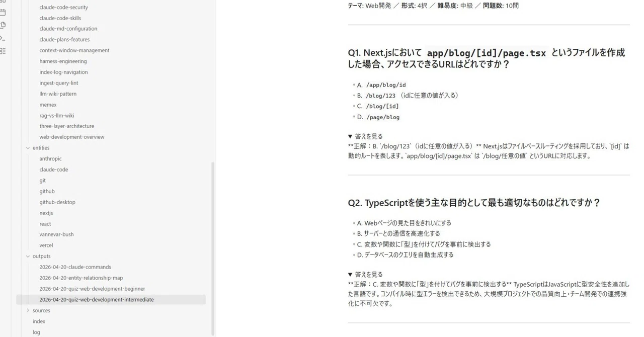Open the claude-md-configuration note

click(68, 29)
